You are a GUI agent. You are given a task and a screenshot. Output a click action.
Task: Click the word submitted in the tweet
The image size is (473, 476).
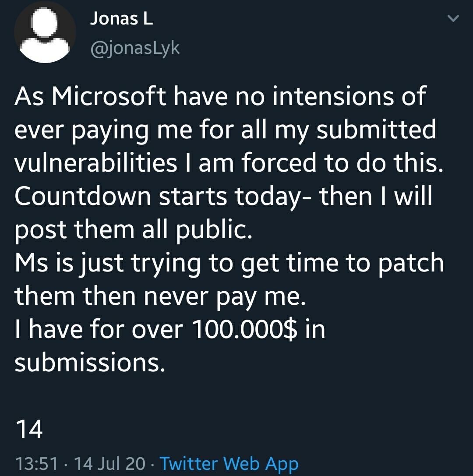[x=376, y=130]
